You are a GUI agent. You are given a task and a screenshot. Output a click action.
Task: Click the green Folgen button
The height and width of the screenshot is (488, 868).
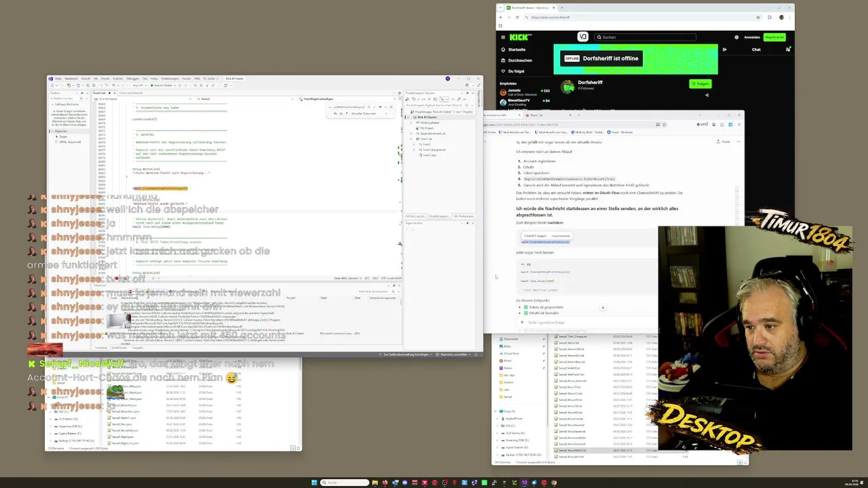click(x=701, y=84)
